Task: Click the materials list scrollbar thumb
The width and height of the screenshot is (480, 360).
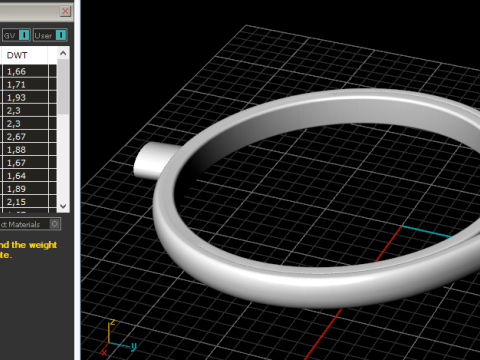Action: click(x=63, y=87)
